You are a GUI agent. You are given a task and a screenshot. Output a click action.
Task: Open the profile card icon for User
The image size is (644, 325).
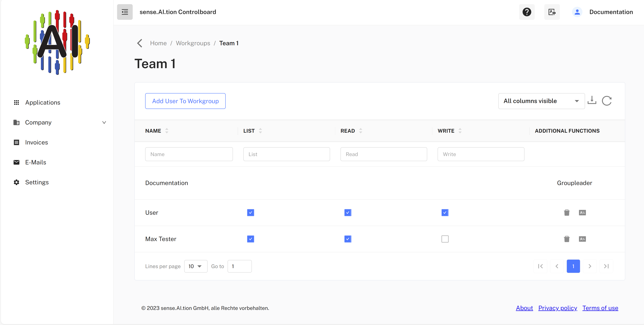(582, 212)
